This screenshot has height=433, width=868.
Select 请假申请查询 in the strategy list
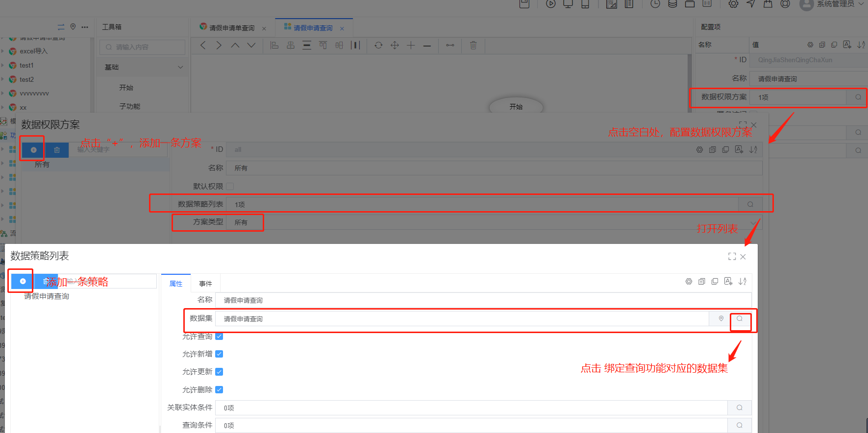point(47,296)
